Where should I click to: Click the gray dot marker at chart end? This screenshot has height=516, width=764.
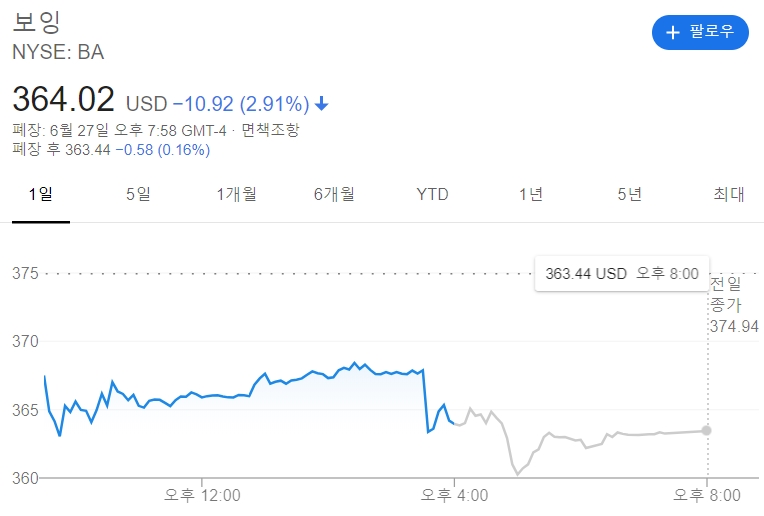(x=707, y=430)
